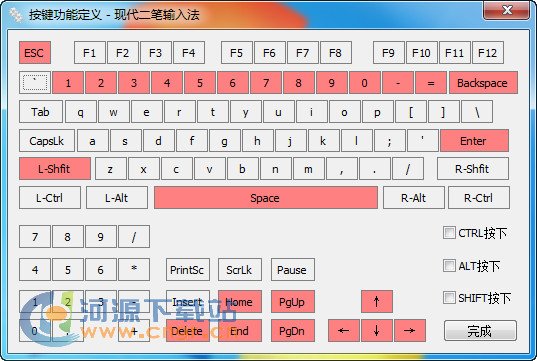Select the numpad plus key
Screen dimensions: 537x361
[134, 331]
